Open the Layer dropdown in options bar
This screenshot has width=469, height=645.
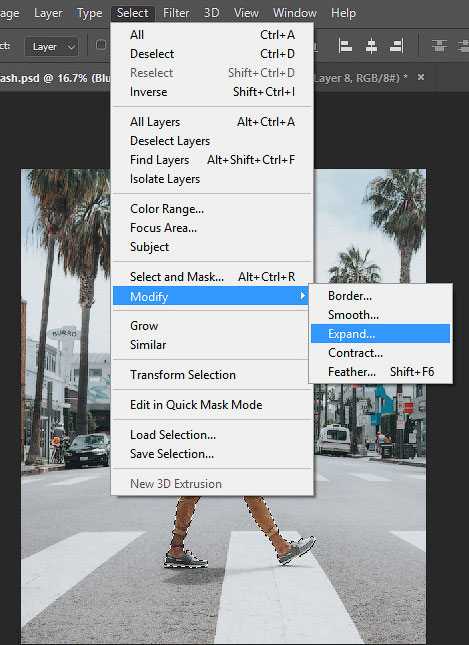[51, 47]
